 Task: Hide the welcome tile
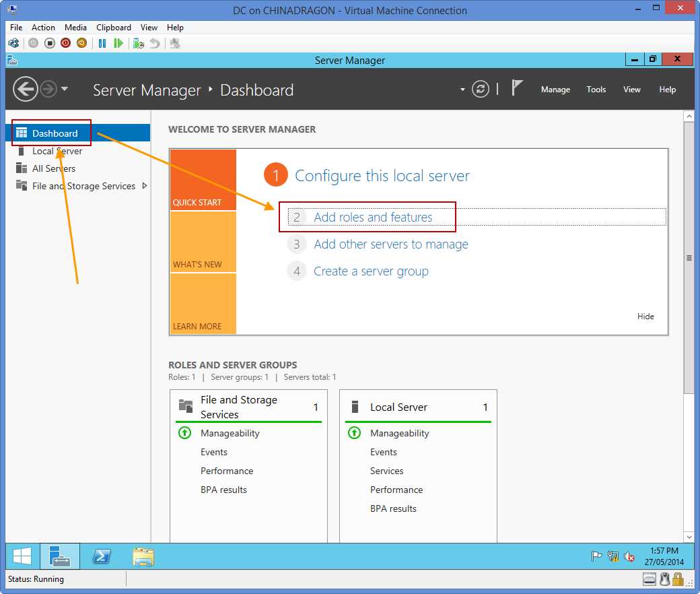click(x=645, y=317)
